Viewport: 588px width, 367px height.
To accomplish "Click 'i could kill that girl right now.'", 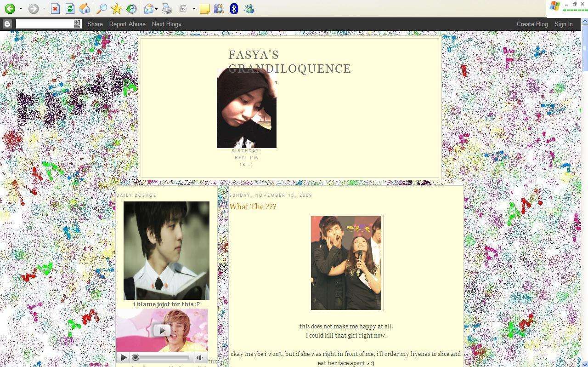I will [346, 335].
